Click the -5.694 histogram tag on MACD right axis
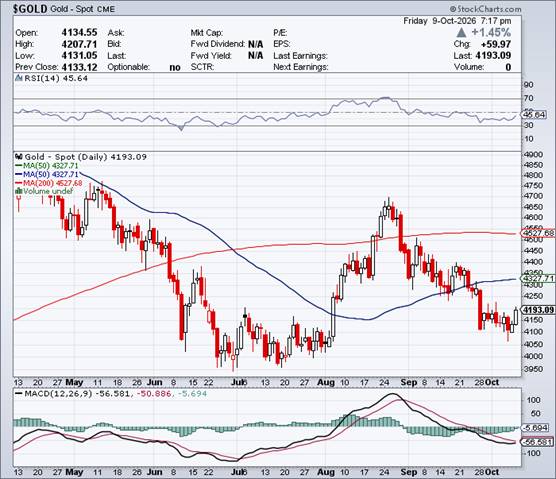 click(x=535, y=428)
